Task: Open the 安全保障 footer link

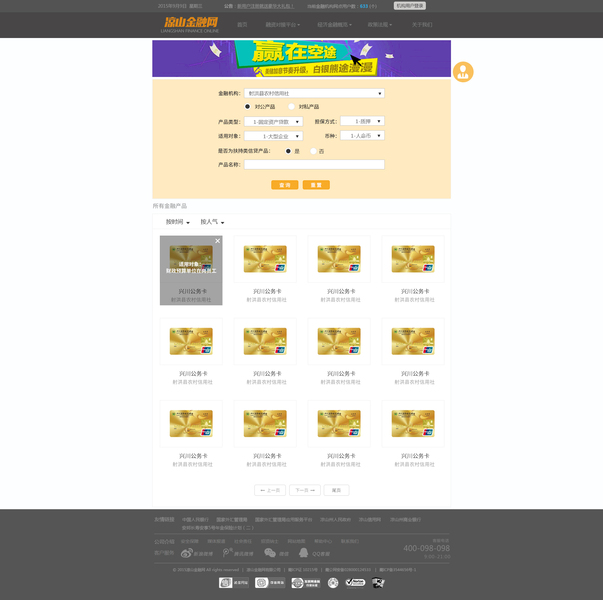Action: pyautogui.click(x=190, y=541)
